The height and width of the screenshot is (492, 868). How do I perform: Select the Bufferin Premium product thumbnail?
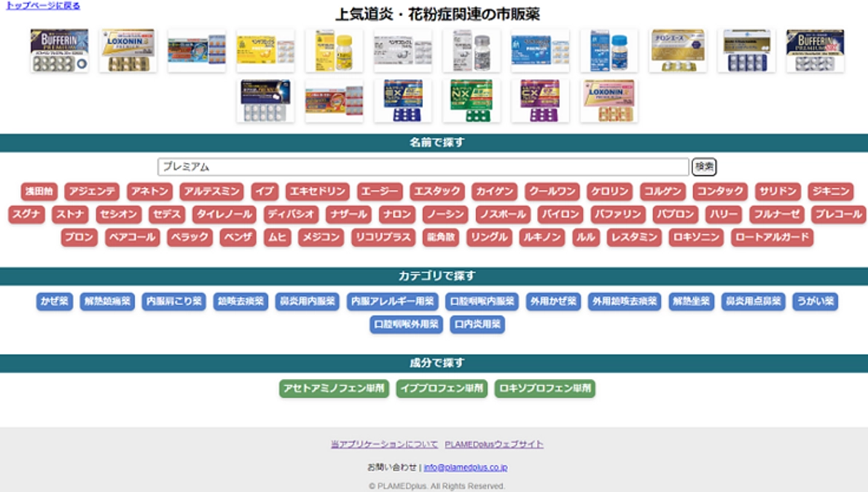[x=59, y=51]
